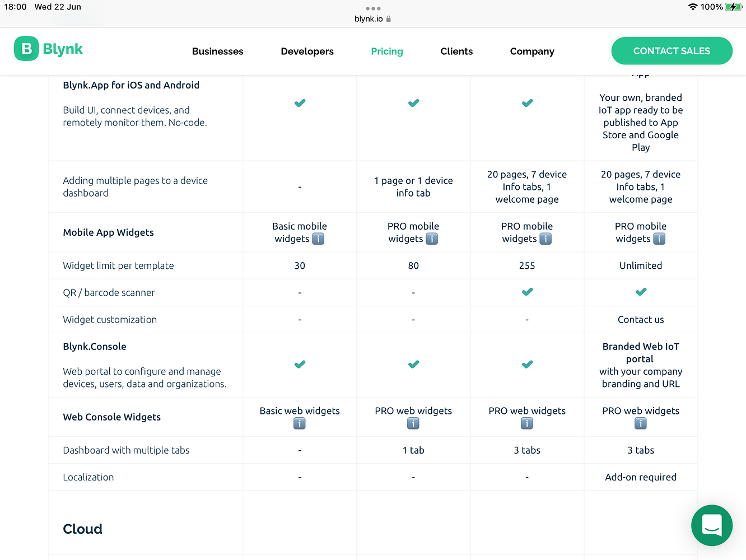Click the green checkmark for QR/barcode scanner
746x560 pixels.
point(527,292)
